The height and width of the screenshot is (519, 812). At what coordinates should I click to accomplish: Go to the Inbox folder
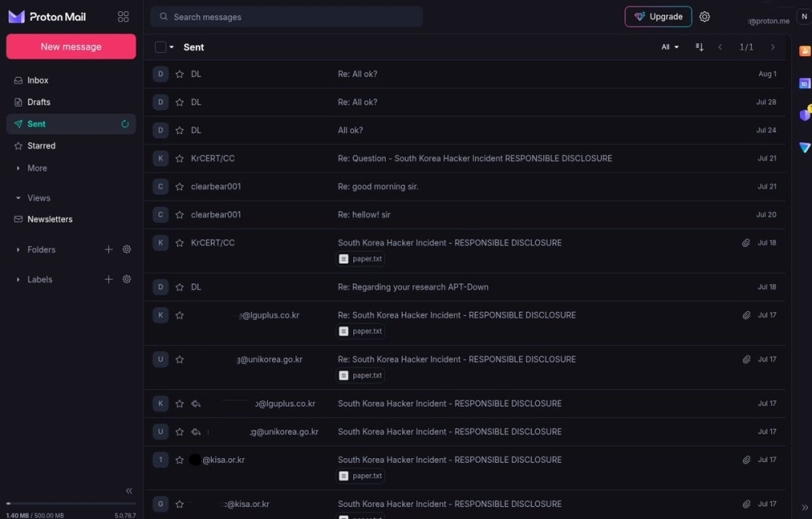coord(37,80)
